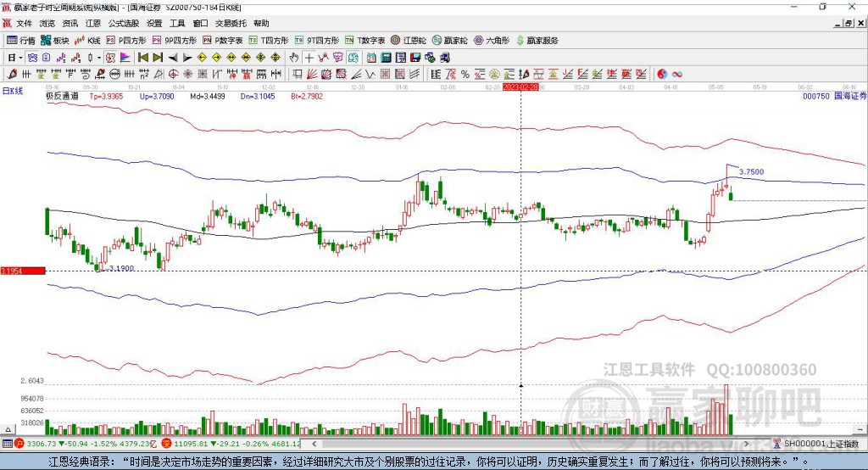Expand the candlestick style dropdown arrow
868x470 pixels.
[x=99, y=58]
